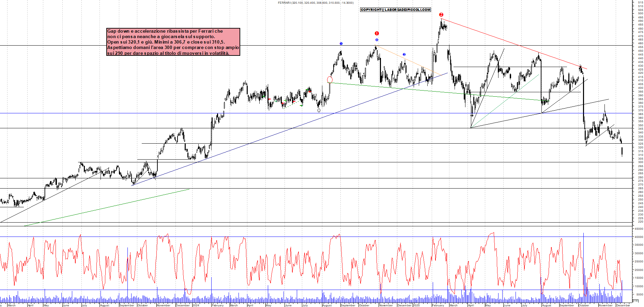
Task: Click the small black circle below the candles
Action: [x=319, y=110]
